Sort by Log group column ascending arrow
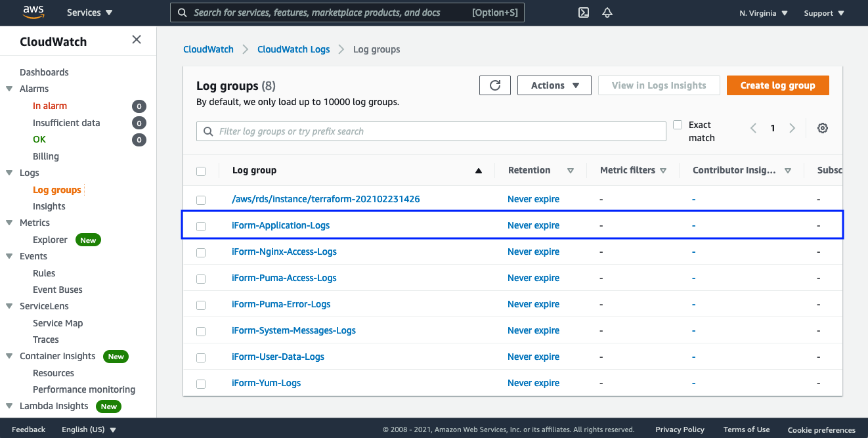 (478, 171)
